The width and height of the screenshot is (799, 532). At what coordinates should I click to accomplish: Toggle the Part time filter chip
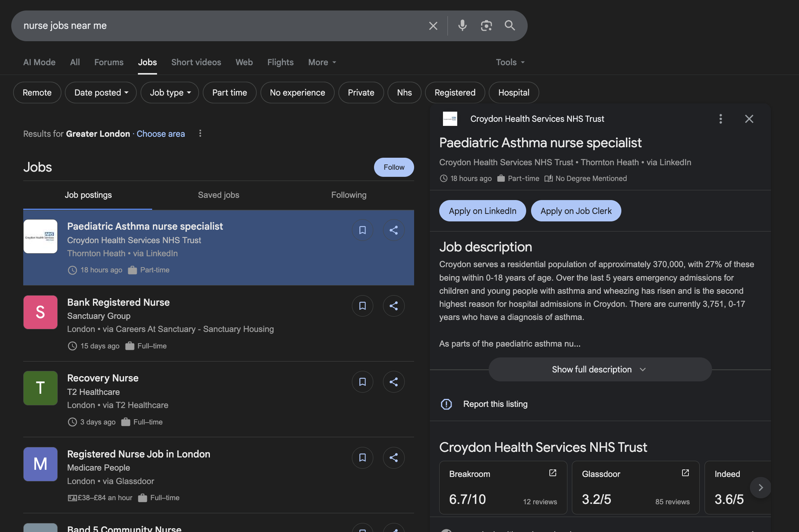[x=229, y=93]
